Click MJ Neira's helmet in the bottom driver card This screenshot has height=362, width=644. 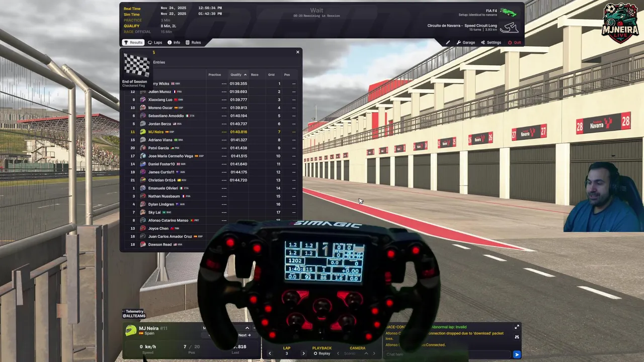131,330
